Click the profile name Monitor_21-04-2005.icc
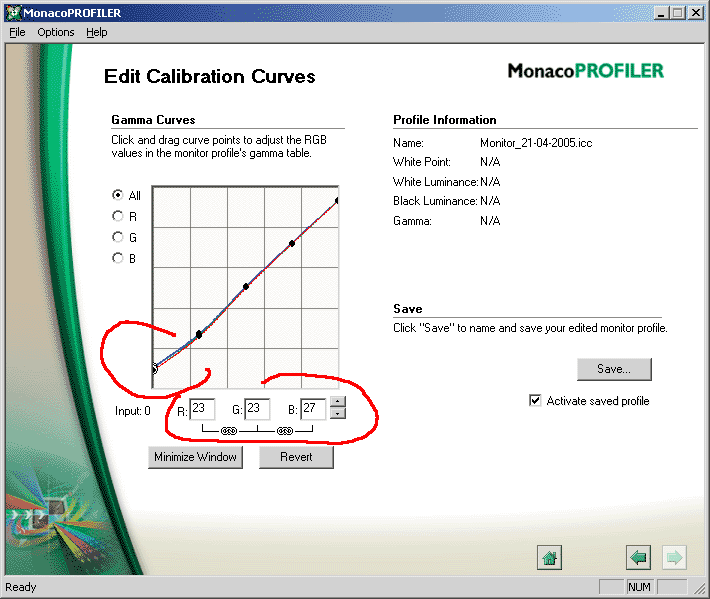This screenshot has height=599, width=710. [x=536, y=143]
